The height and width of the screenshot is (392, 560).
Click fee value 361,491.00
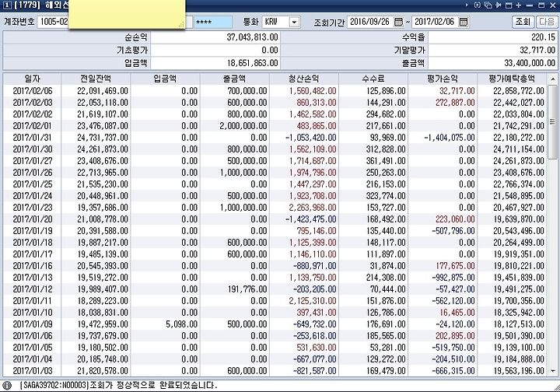click(x=386, y=161)
